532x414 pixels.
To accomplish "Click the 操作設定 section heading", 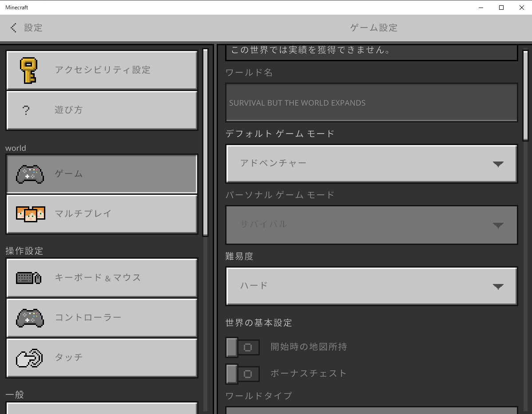I will pos(24,251).
